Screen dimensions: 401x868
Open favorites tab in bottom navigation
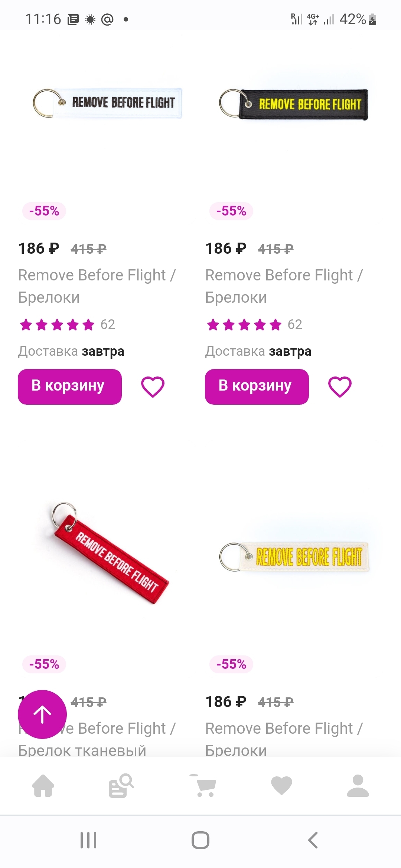(281, 786)
